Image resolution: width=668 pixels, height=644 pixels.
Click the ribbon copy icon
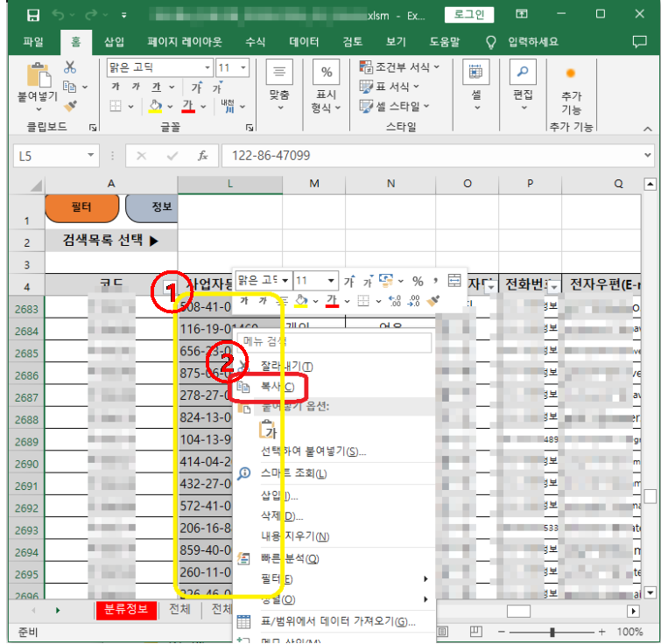pyautogui.click(x=70, y=87)
